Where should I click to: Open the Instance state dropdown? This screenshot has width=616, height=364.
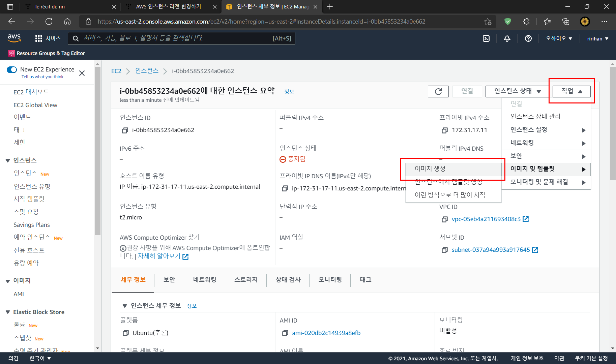[517, 91]
